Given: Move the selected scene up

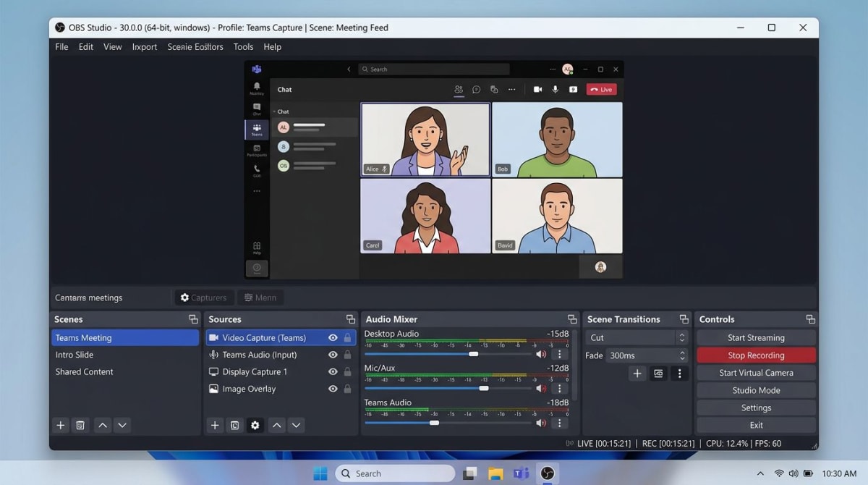Looking at the screenshot, I should point(103,426).
